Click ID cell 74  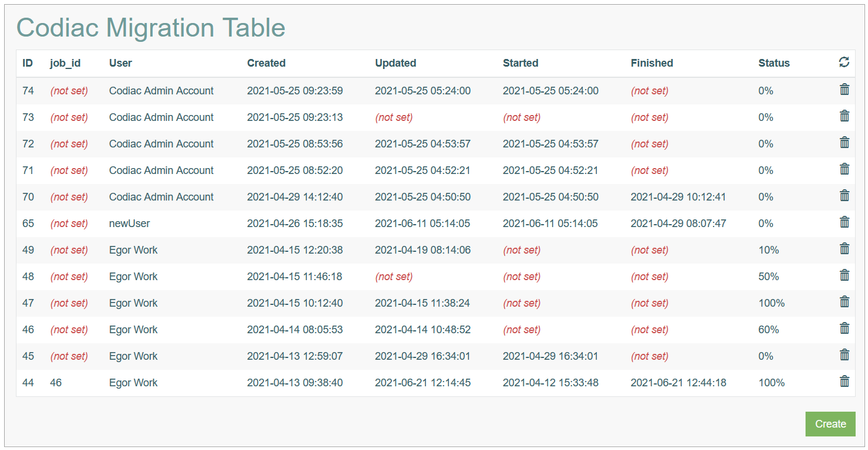[x=28, y=91]
